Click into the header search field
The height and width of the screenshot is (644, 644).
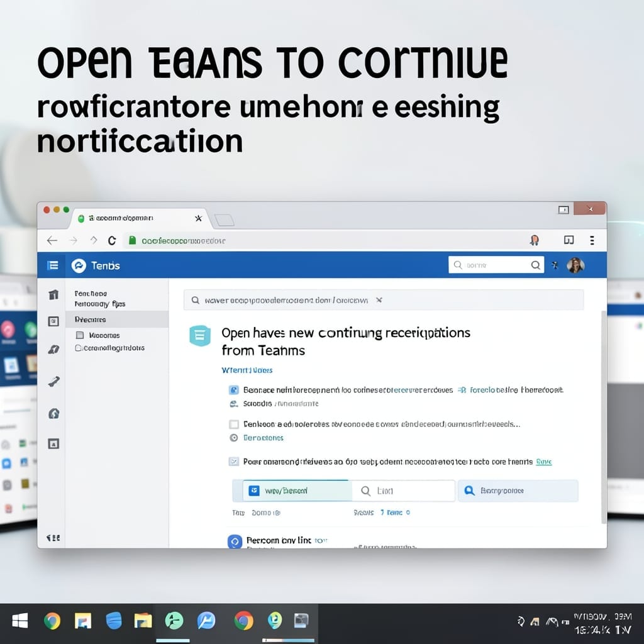coord(496,265)
